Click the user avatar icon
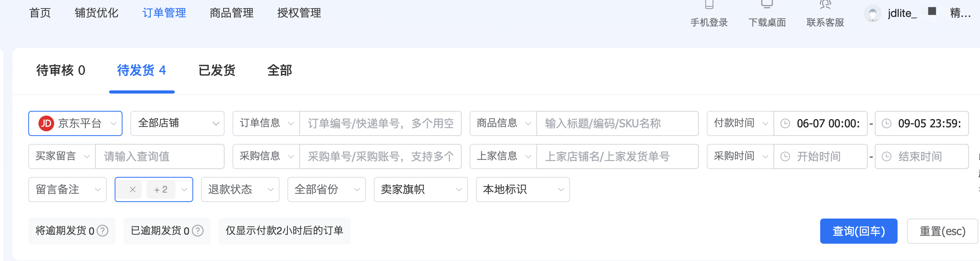 click(872, 14)
